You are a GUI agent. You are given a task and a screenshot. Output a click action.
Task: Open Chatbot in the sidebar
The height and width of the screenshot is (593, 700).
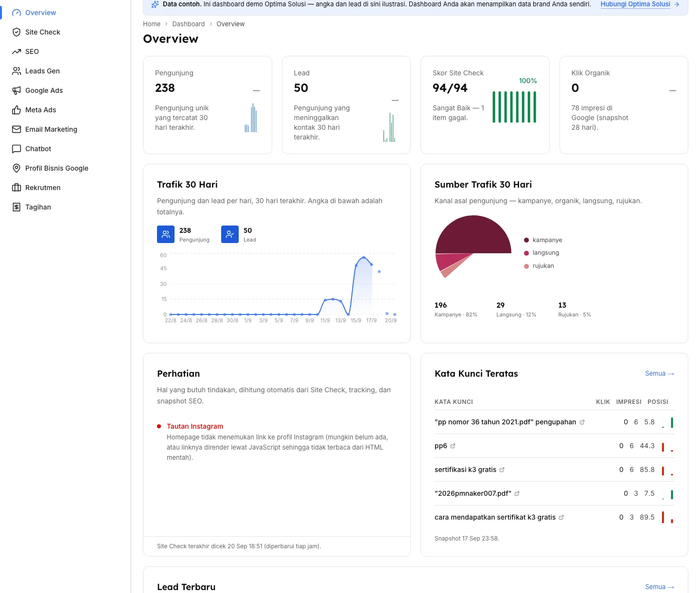[x=65, y=149]
